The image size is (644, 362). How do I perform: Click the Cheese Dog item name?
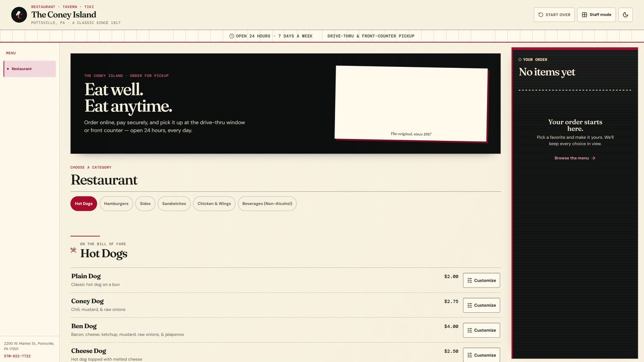point(89,351)
